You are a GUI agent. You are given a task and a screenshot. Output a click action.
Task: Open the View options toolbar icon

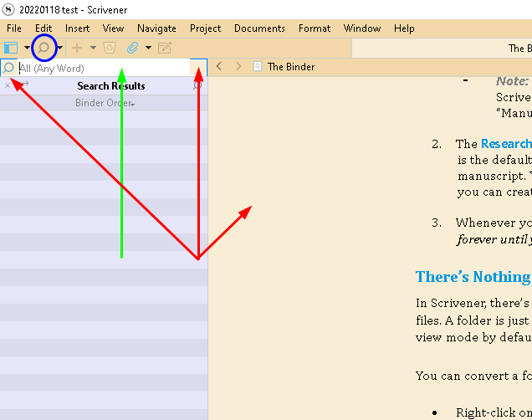coord(11,48)
